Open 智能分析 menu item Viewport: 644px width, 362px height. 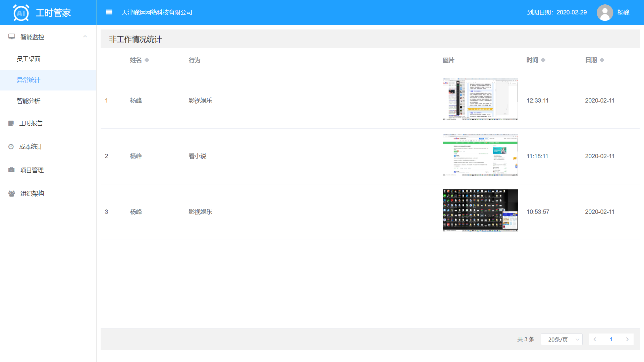(29, 101)
